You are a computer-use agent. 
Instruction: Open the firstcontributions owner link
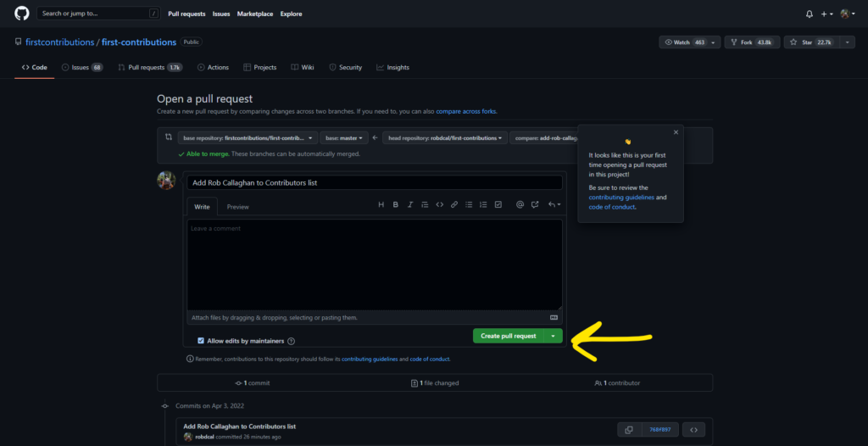[60, 42]
